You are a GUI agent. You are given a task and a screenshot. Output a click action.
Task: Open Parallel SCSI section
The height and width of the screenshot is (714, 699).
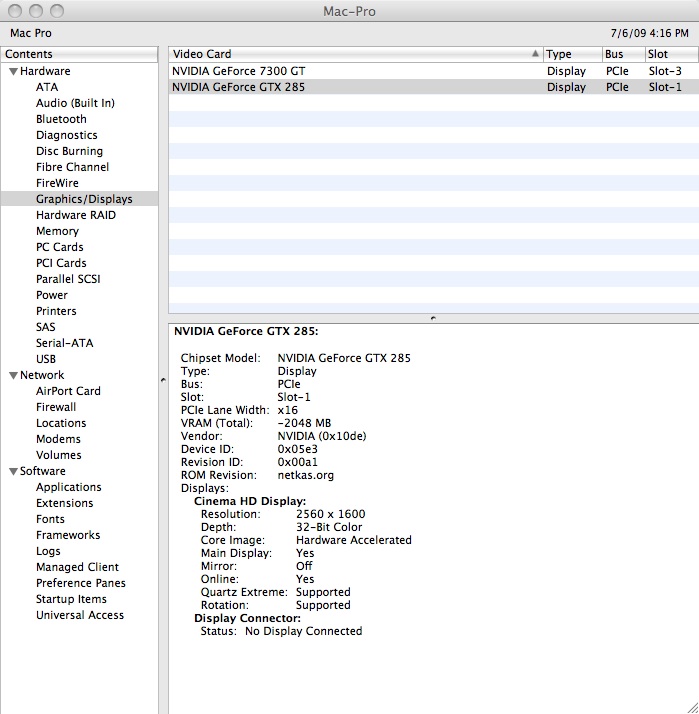[x=68, y=279]
